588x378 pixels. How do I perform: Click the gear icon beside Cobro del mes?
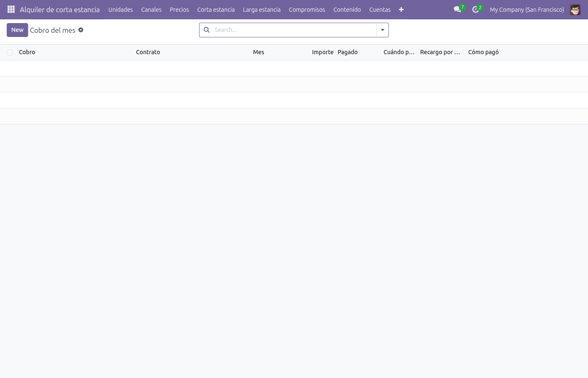[x=81, y=30]
